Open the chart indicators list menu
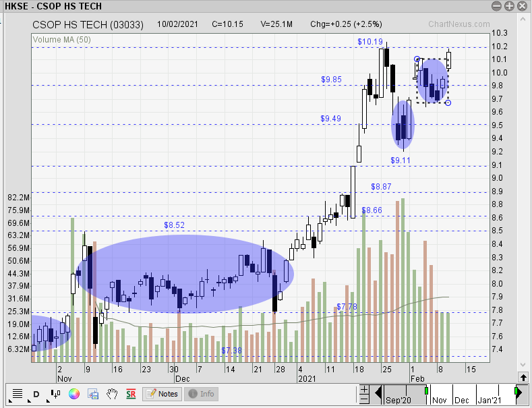This screenshot has height=408, width=532. (x=17, y=394)
